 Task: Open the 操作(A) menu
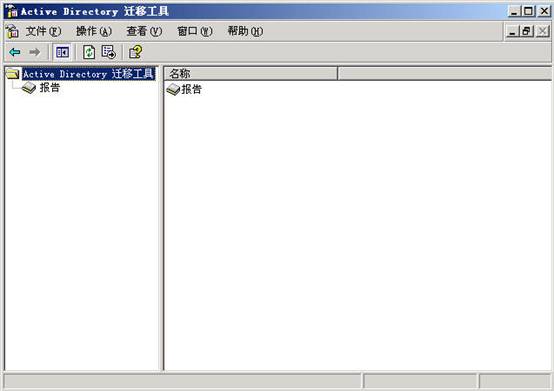pos(94,31)
